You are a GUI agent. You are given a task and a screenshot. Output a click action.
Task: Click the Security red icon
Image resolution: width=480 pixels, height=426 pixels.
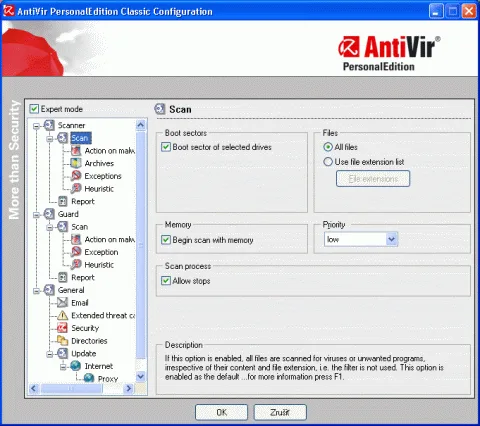click(62, 328)
